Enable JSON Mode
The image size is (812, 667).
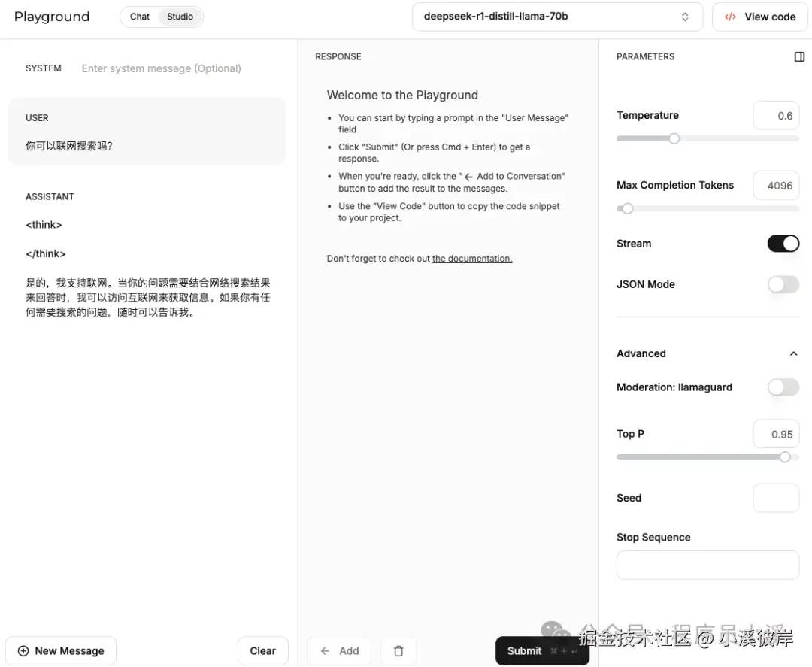[x=783, y=284]
